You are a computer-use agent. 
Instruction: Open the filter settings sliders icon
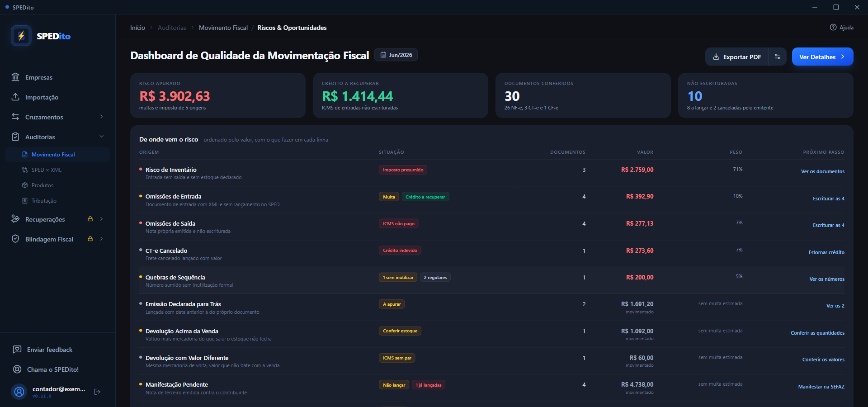point(778,57)
